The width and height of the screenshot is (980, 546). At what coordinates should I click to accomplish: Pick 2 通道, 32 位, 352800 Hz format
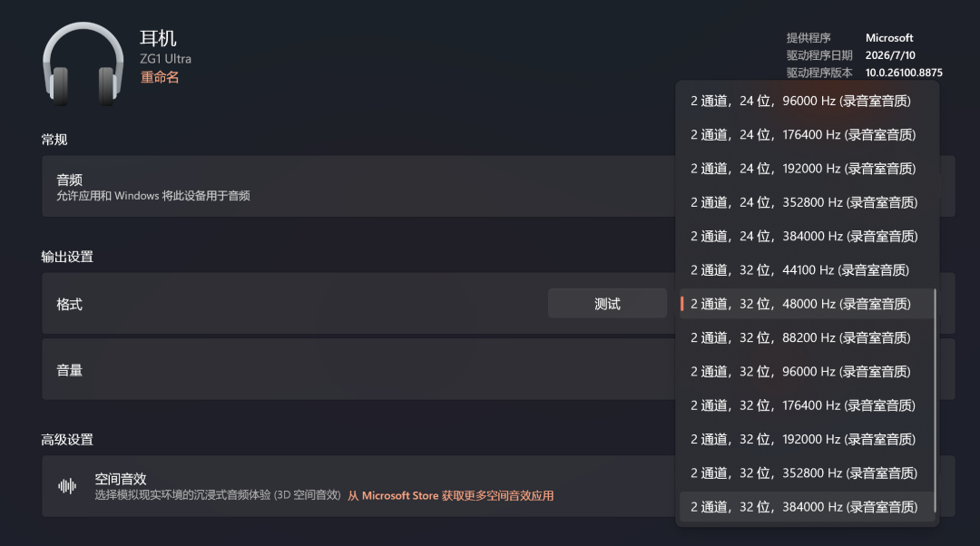tap(807, 473)
